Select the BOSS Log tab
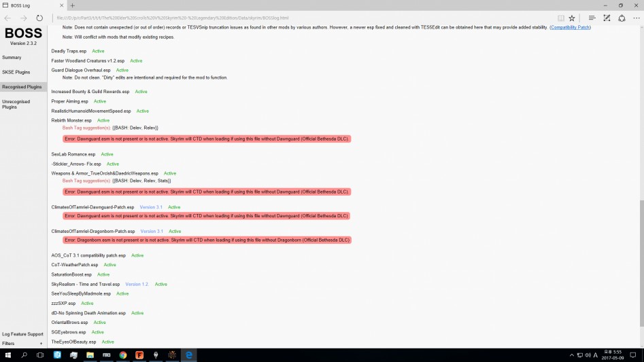Image resolution: width=644 pixels, height=362 pixels. (33, 5)
